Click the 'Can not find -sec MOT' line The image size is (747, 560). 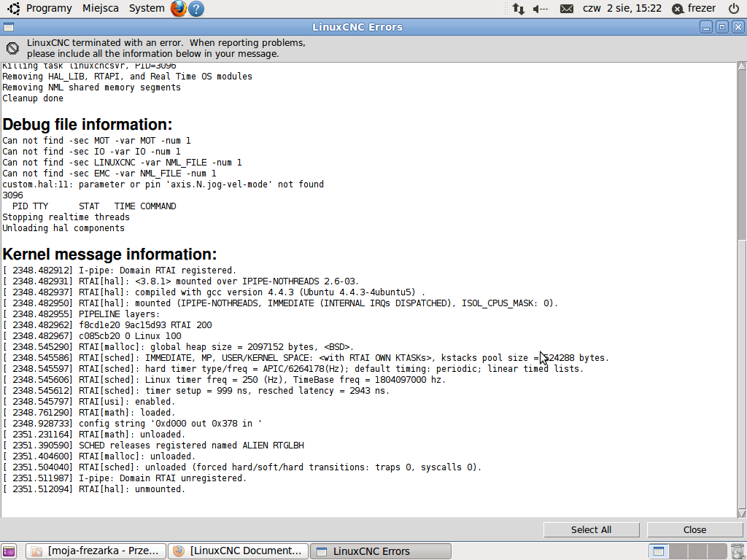coord(96,141)
